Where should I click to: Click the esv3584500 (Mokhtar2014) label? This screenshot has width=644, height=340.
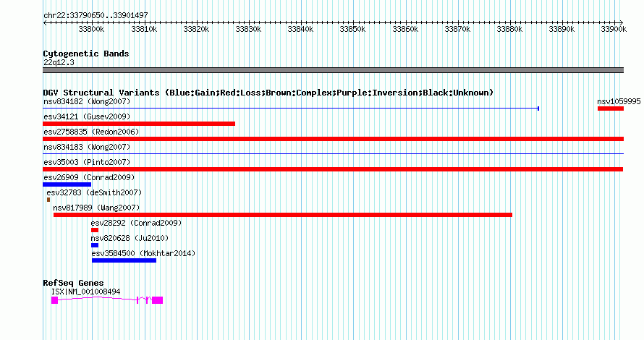click(143, 253)
